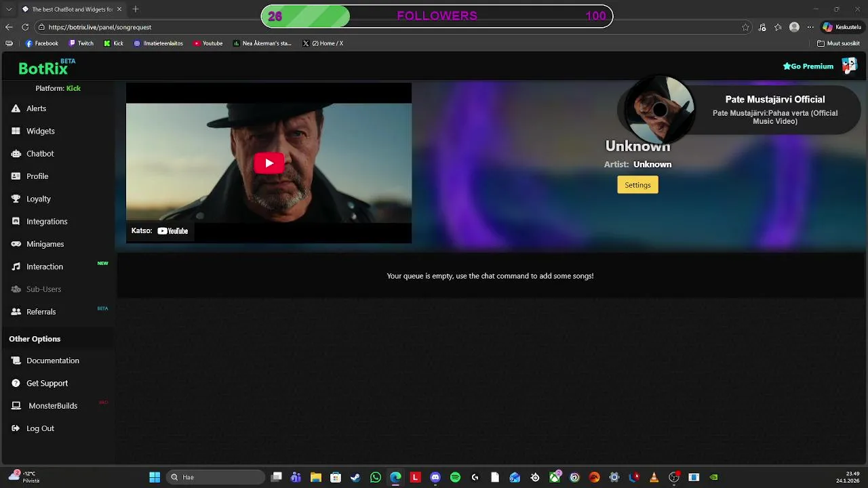Open the Facebook bookmark

[x=41, y=43]
